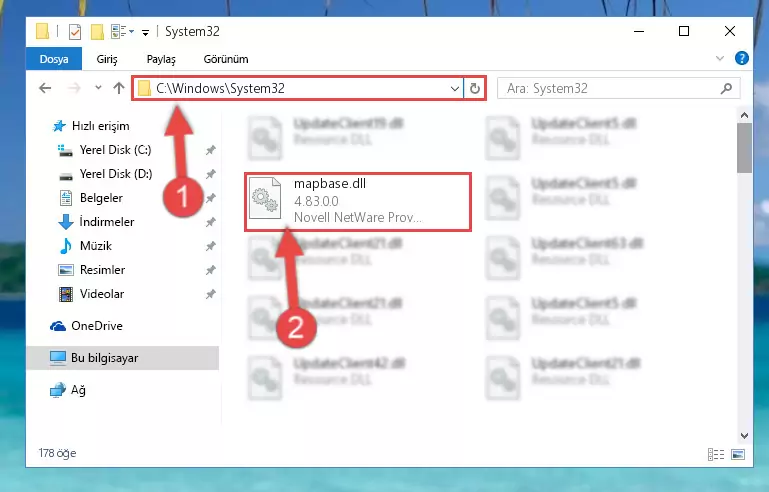Select Hızlı erişim in navigation pane
The height and width of the screenshot is (492, 769).
(x=101, y=126)
